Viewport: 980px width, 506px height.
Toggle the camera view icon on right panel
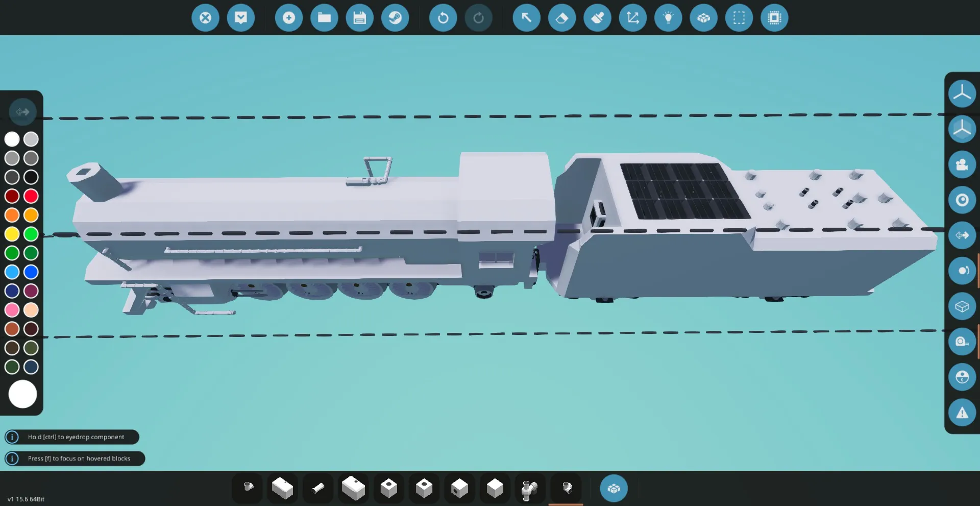[x=962, y=164]
